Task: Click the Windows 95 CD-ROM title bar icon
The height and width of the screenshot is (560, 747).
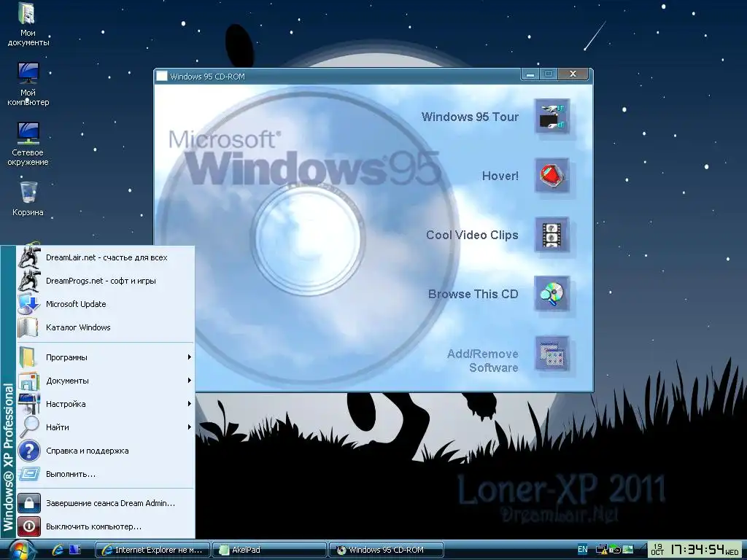Action: 162,76
